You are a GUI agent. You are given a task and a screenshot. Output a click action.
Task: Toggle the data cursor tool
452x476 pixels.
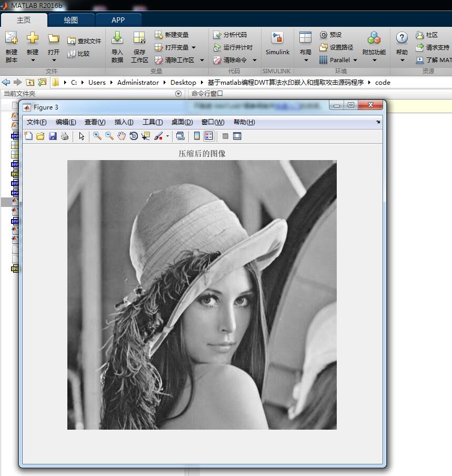[146, 136]
